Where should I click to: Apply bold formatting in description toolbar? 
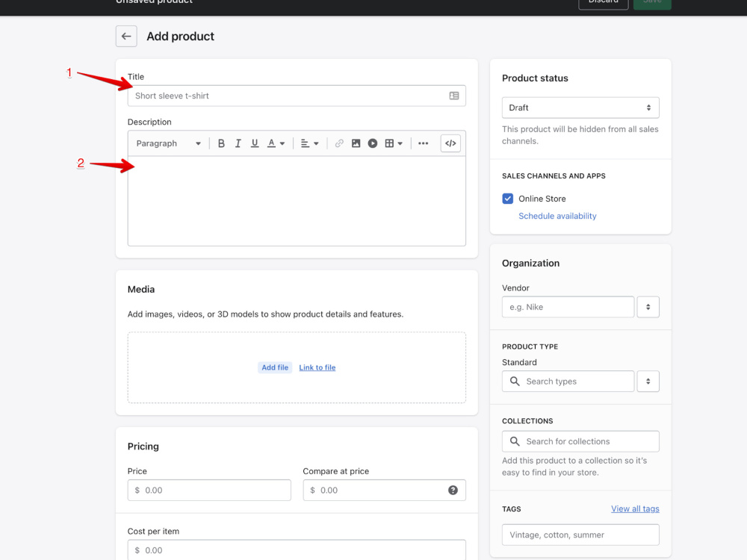pos(221,143)
